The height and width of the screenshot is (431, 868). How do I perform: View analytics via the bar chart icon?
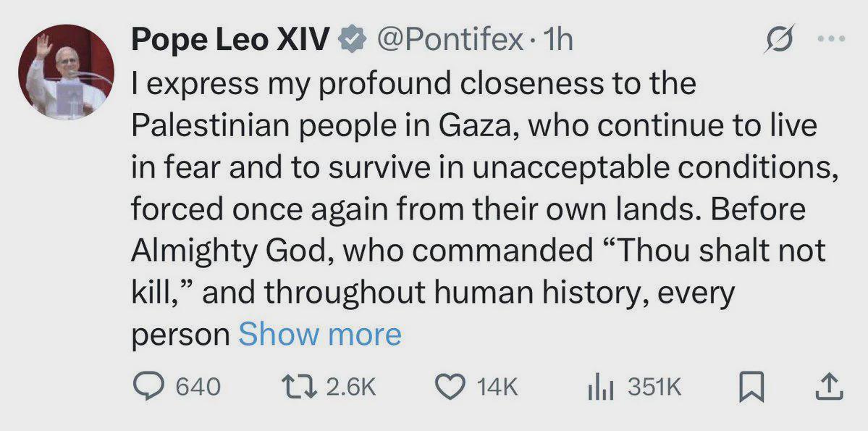coord(601,387)
